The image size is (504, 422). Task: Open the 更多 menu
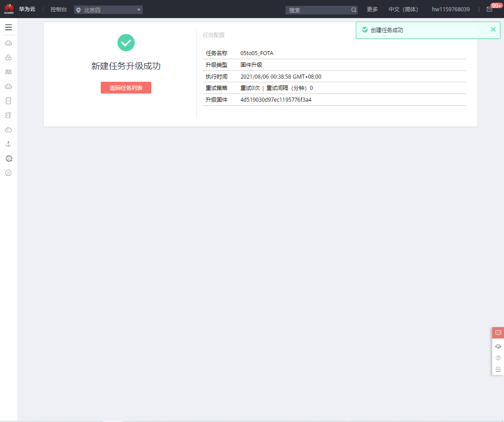372,9
